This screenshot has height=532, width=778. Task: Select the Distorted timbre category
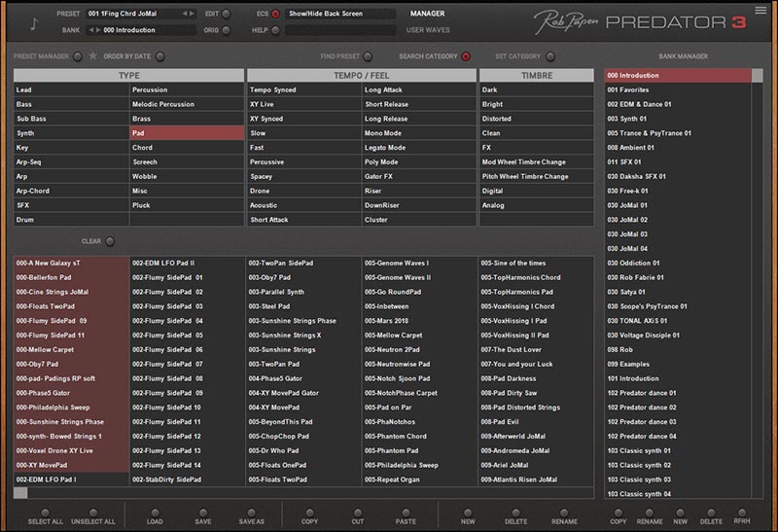(537, 119)
